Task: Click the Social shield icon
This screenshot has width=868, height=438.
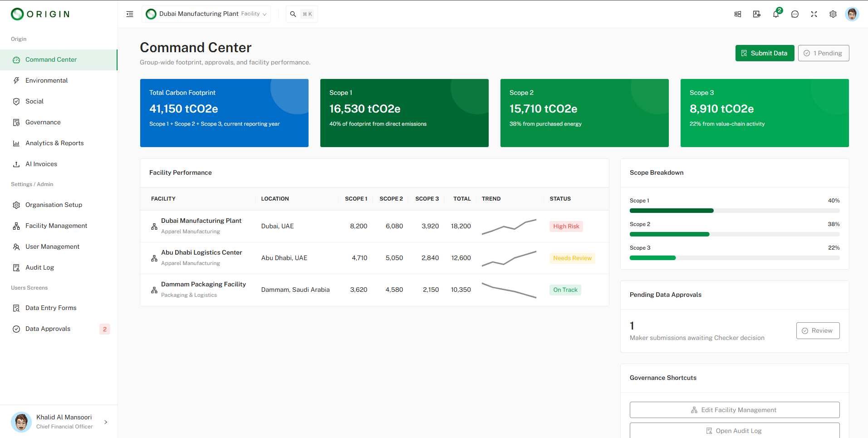Action: point(16,102)
